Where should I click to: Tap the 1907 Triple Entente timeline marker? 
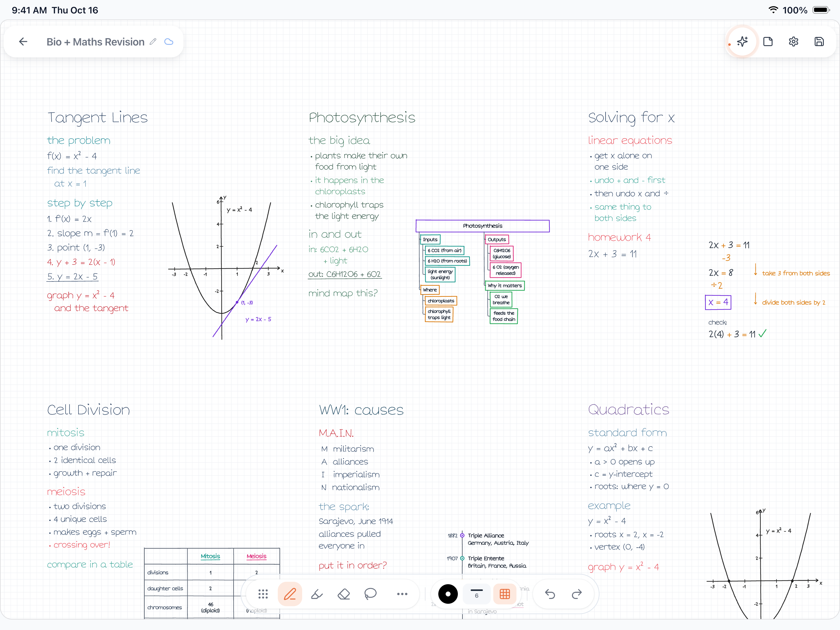[462, 558]
